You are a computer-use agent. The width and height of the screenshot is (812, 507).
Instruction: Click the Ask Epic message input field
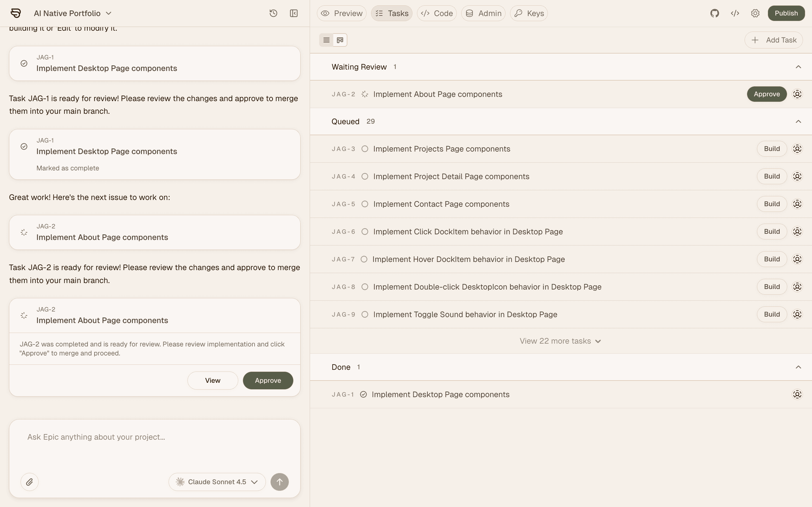(x=154, y=437)
